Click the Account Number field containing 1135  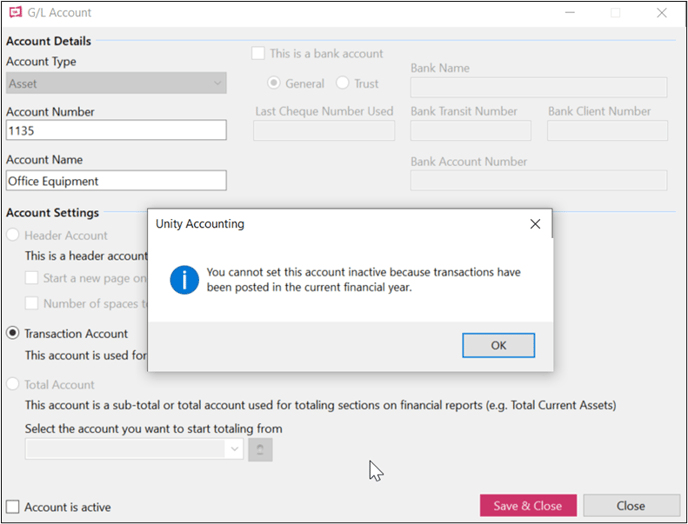[x=116, y=130]
